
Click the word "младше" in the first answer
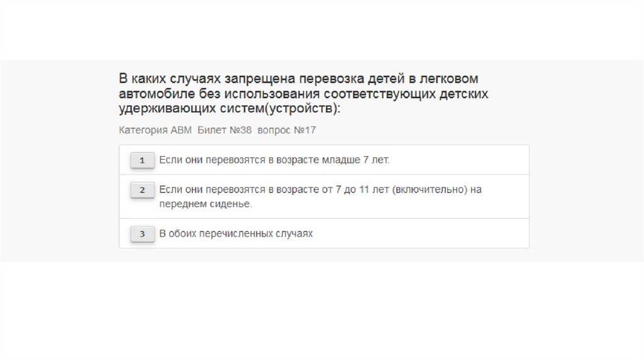[342, 160]
